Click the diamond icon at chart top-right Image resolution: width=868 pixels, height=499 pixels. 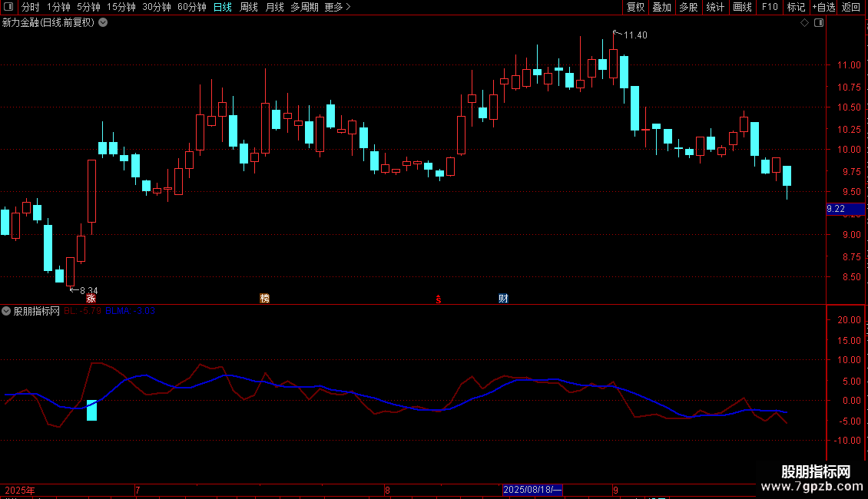click(805, 23)
